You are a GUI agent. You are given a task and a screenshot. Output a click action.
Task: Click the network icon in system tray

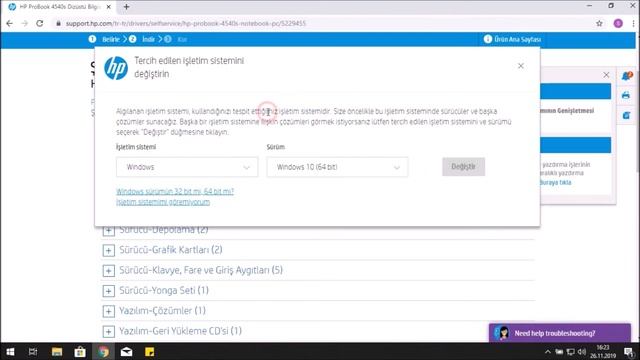point(571,352)
